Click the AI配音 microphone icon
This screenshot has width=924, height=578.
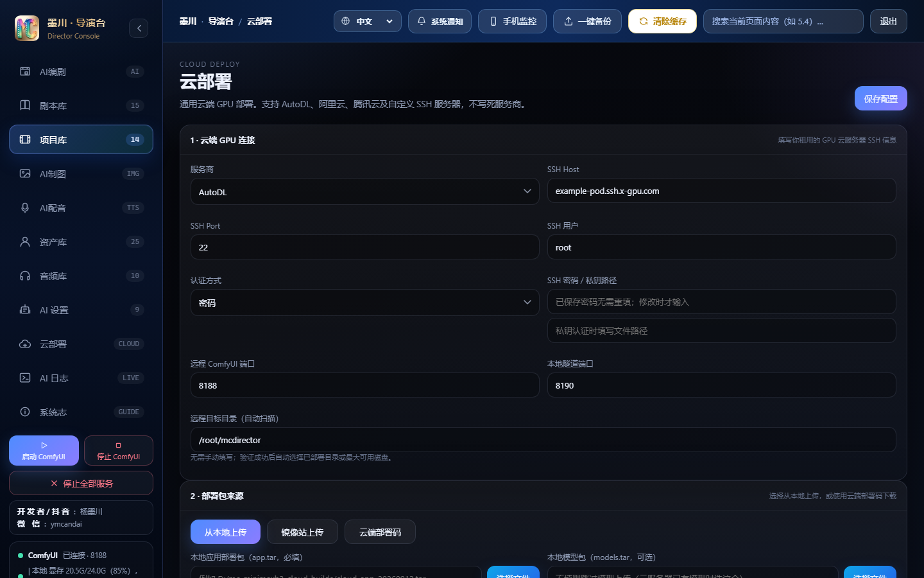coord(25,207)
